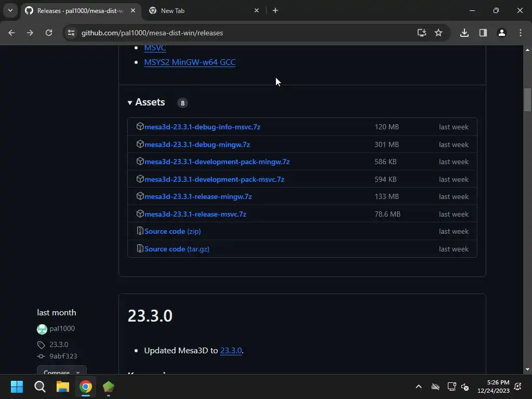
Task: Open the network status tray icon
Action: 451,387
